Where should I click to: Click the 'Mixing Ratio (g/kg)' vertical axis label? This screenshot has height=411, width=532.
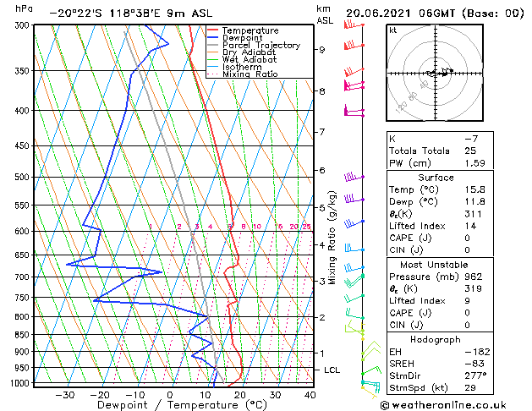pos(332,238)
